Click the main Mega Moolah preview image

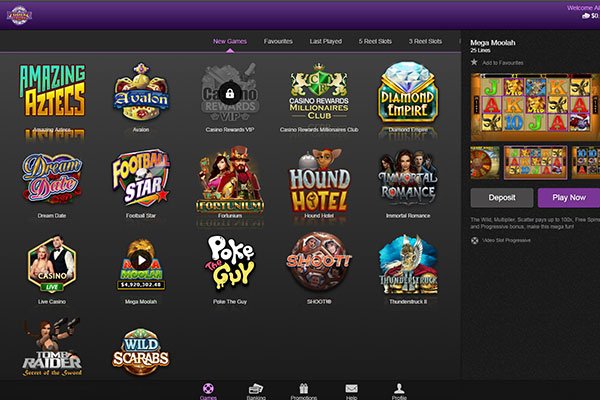tap(535, 107)
